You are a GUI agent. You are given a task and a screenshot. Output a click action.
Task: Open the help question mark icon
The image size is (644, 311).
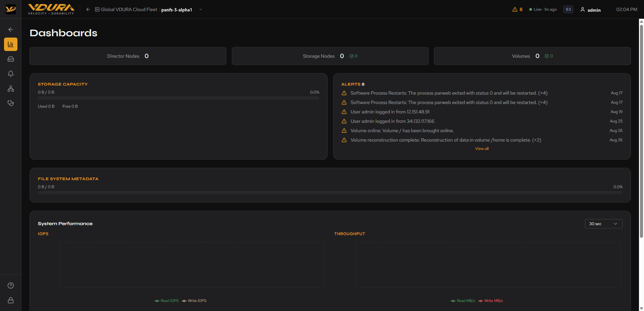pyautogui.click(x=11, y=286)
